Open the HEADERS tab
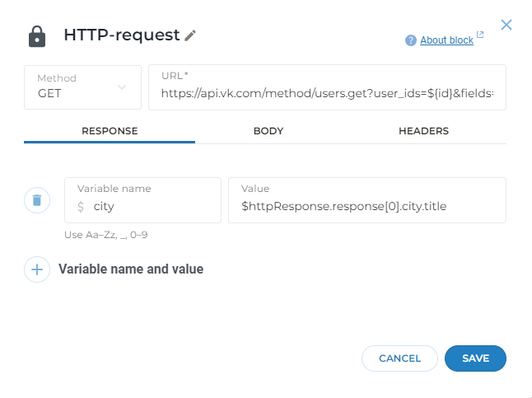Viewport: 532px width, 398px height. tap(423, 131)
